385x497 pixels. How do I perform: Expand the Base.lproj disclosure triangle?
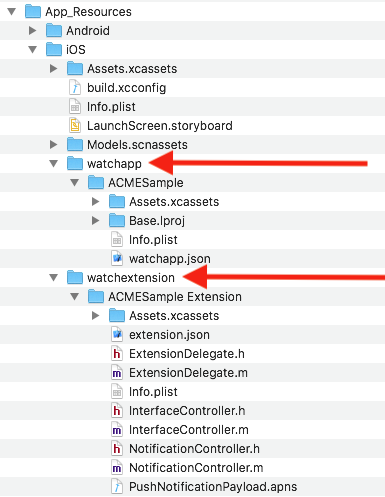[96, 221]
